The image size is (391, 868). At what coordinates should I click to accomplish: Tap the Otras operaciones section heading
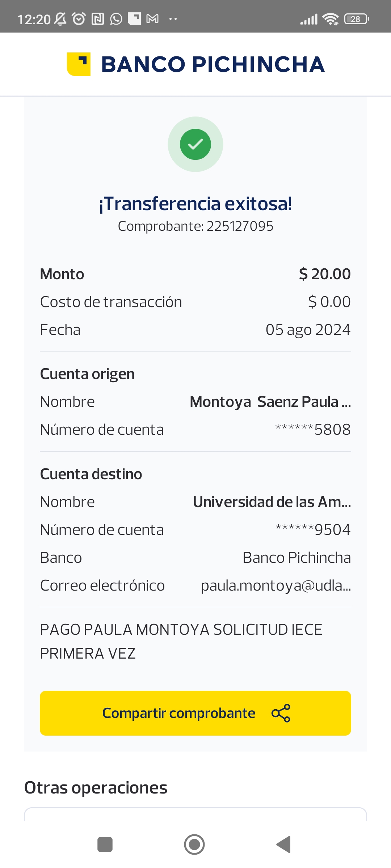(x=96, y=788)
